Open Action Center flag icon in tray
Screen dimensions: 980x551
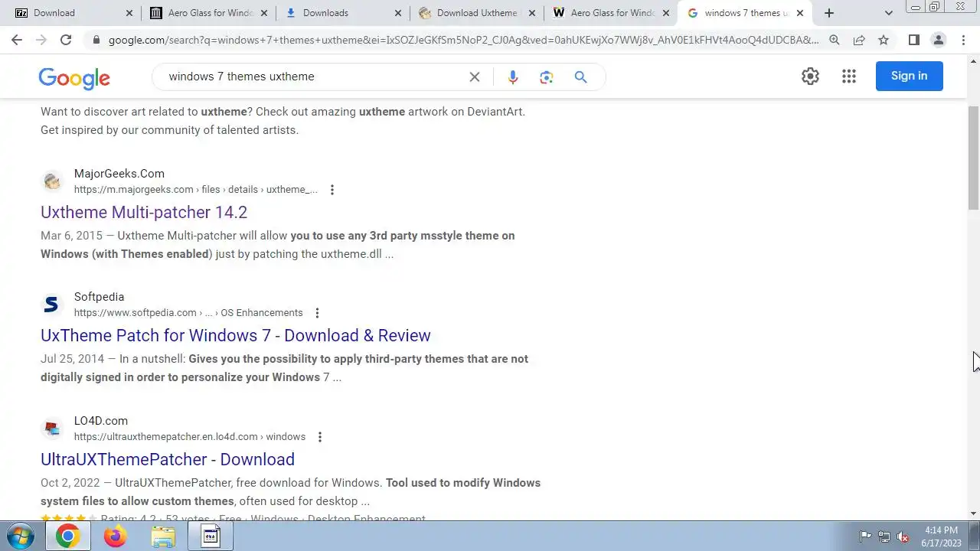(x=865, y=536)
